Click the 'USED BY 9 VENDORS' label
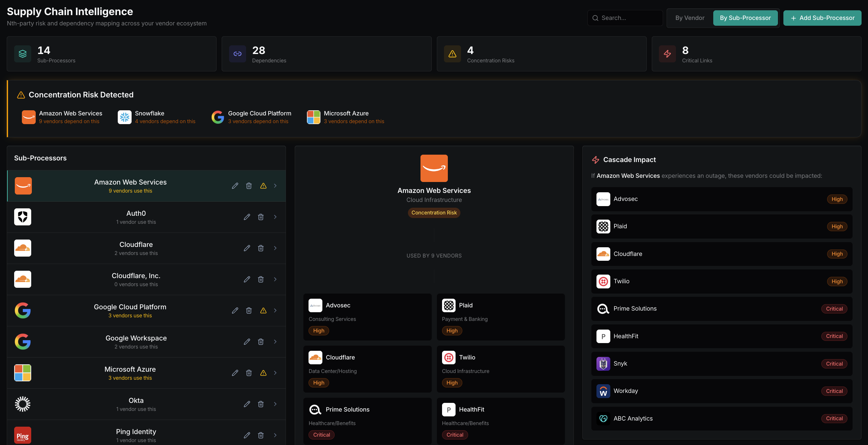 point(434,256)
